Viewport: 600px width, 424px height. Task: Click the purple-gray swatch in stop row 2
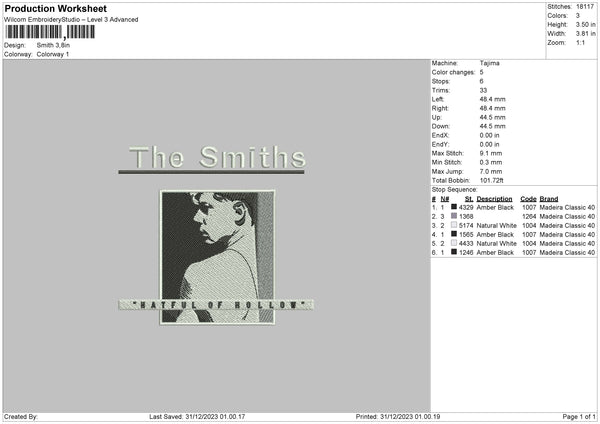(454, 216)
